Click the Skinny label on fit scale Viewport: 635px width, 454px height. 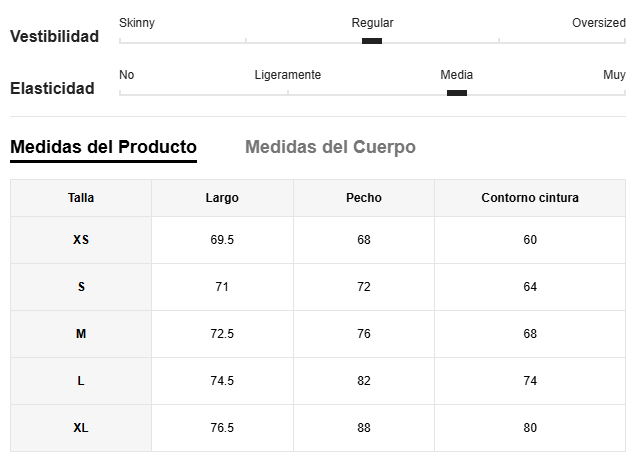click(x=137, y=23)
